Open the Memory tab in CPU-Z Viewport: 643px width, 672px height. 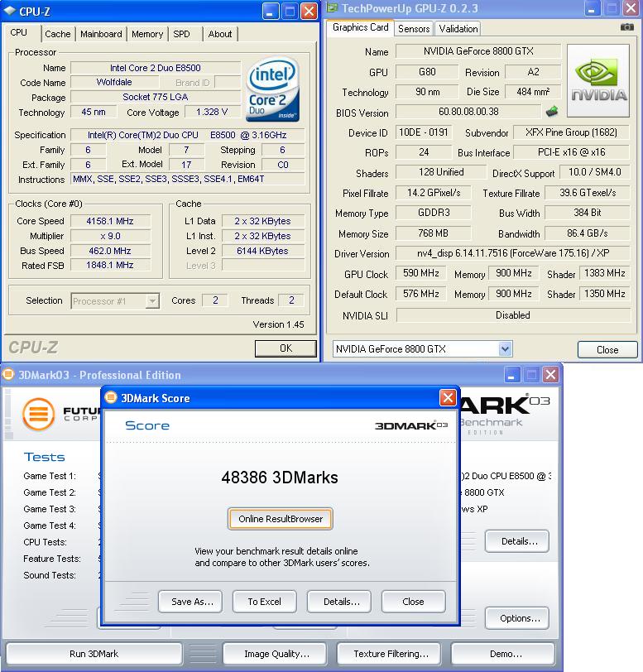(x=147, y=34)
